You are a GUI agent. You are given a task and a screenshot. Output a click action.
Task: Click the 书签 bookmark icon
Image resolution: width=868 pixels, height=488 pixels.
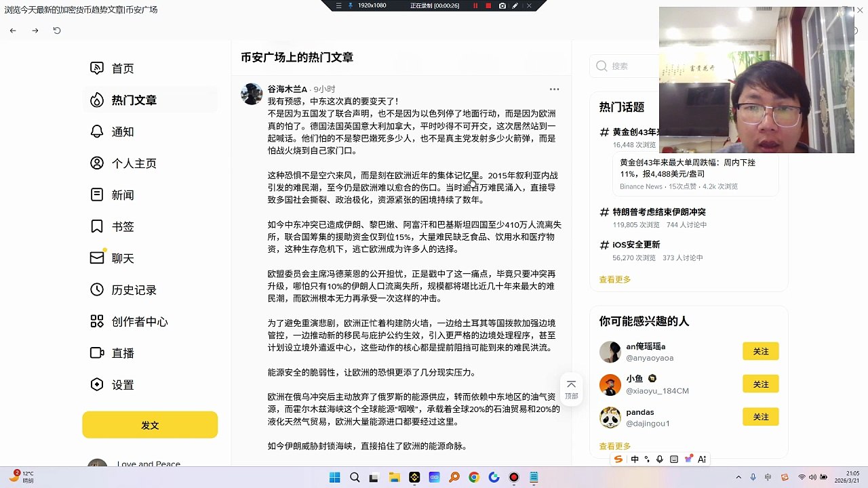point(97,226)
